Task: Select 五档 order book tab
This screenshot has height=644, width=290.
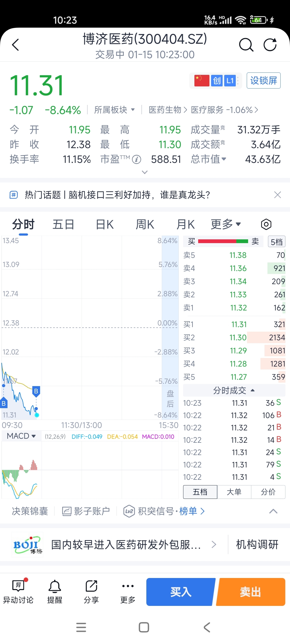Action: [200, 492]
